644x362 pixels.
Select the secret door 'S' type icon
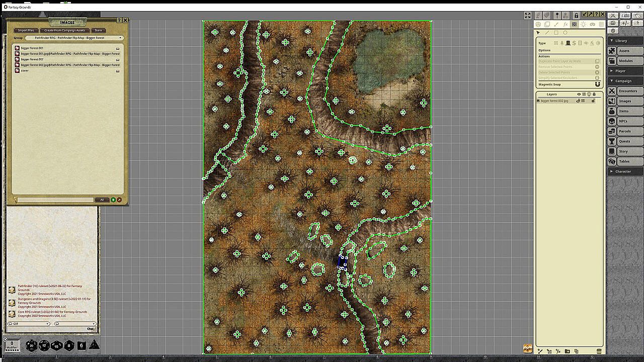pos(574,43)
